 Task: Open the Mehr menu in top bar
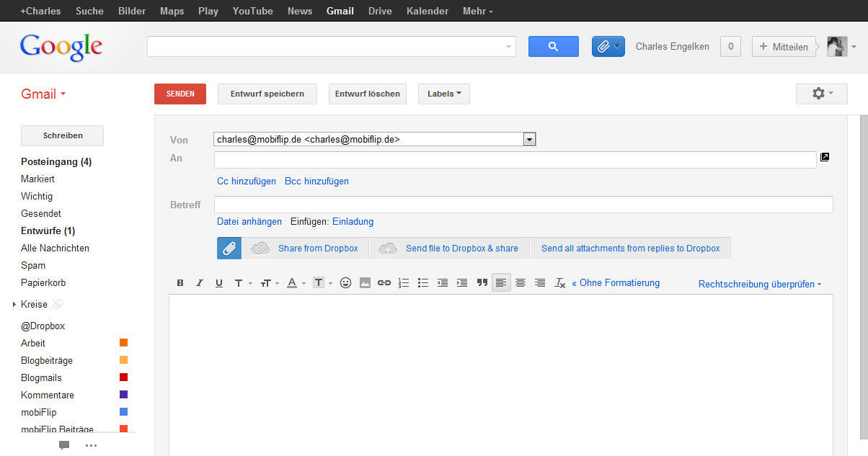(x=478, y=11)
